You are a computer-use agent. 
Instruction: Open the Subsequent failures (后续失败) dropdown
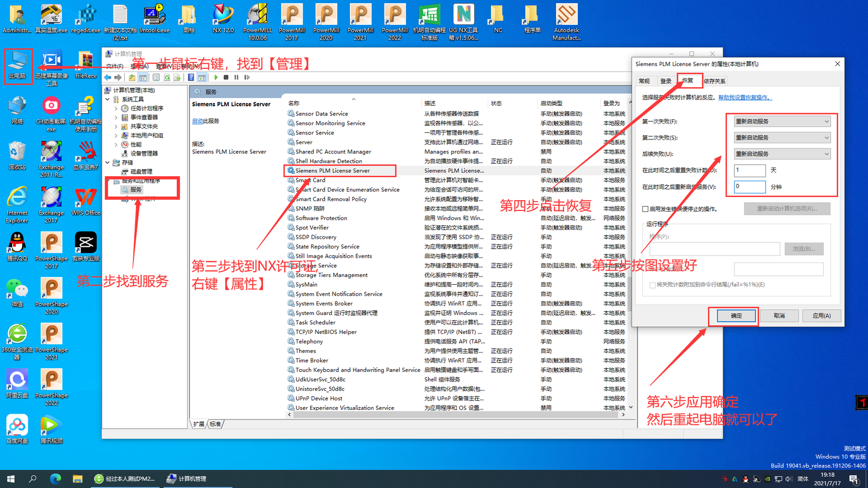[782, 154]
